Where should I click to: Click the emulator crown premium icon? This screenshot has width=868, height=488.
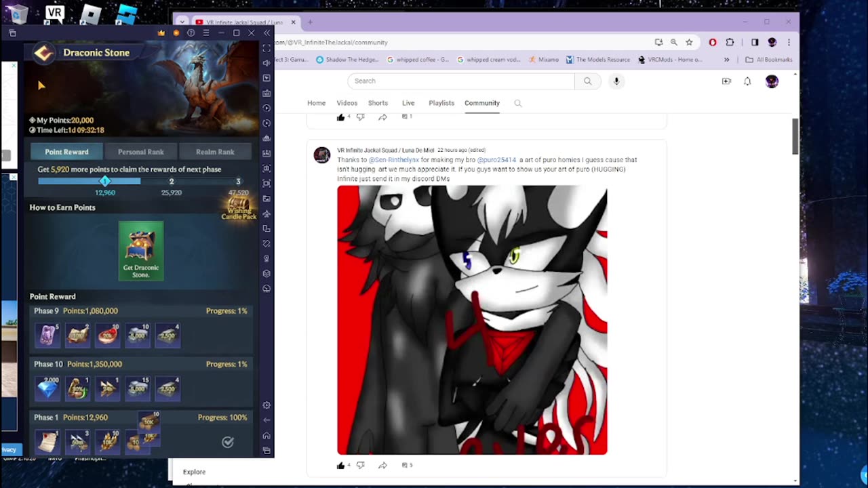click(x=161, y=33)
